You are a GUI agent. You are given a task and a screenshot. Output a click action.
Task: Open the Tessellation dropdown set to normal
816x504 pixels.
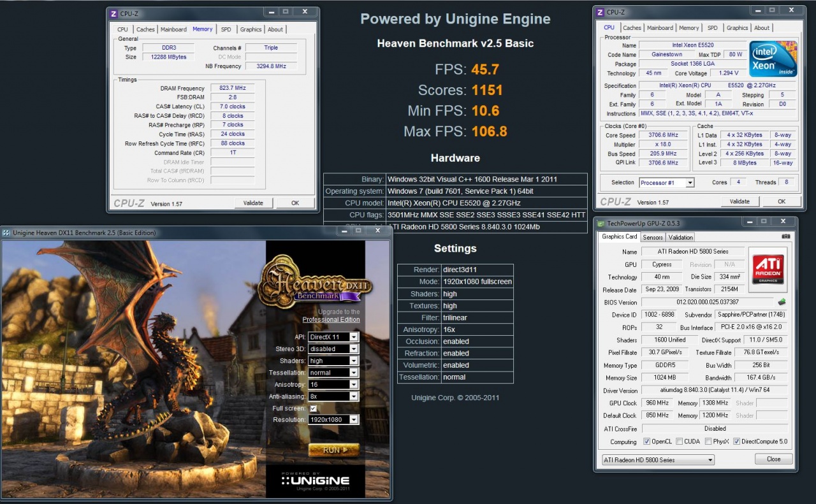pyautogui.click(x=333, y=373)
